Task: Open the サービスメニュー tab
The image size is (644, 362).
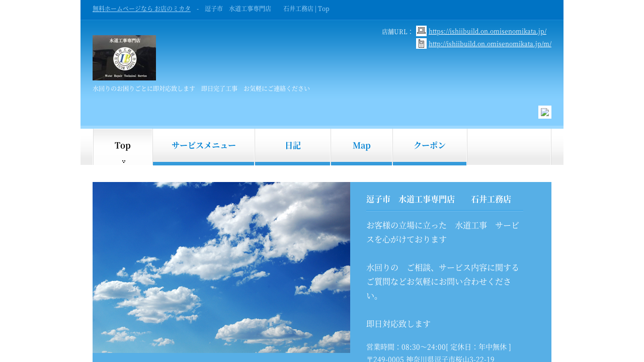Action: 203,146
